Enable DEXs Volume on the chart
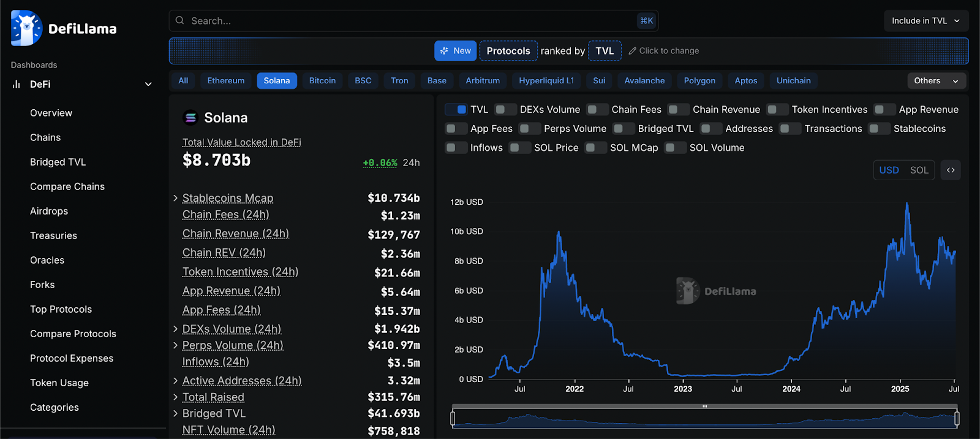The width and height of the screenshot is (980, 439). point(505,110)
